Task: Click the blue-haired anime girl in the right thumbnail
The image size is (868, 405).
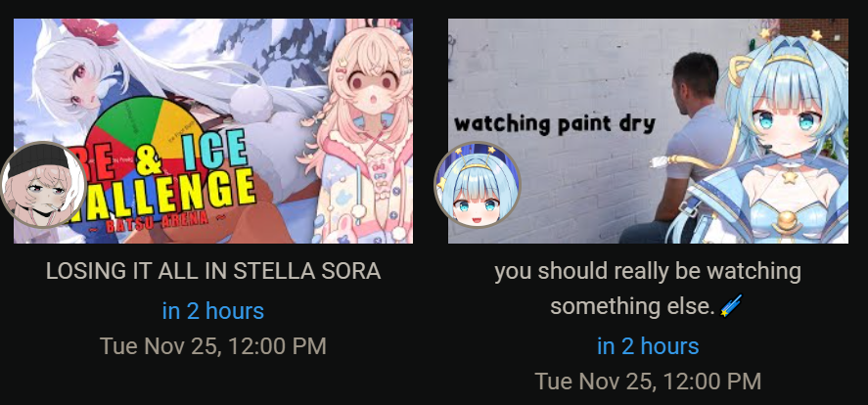Action: tap(766, 138)
